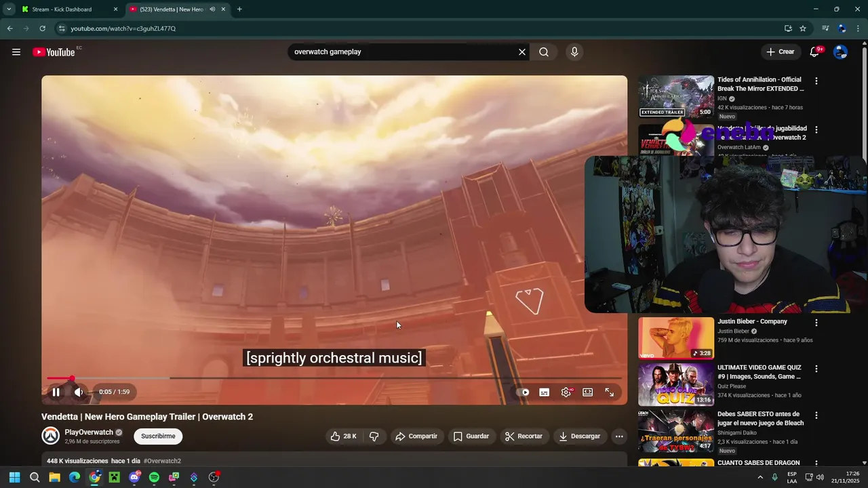View site information icon in address bar

62,28
